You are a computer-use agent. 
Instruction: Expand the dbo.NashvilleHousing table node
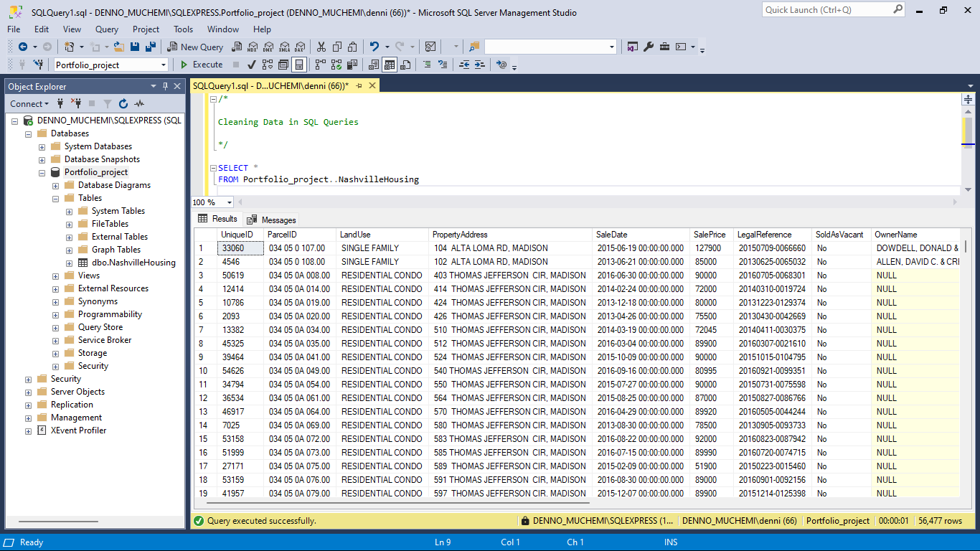tap(69, 263)
